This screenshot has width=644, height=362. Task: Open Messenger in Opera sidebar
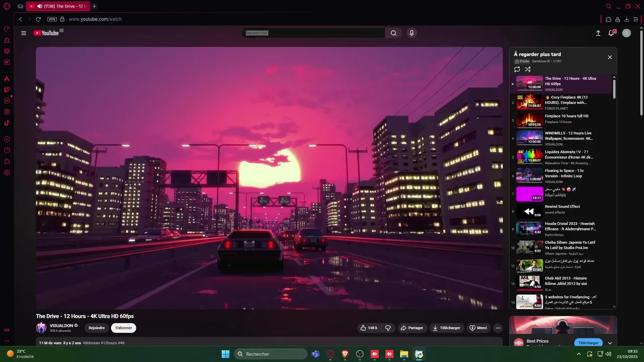point(7,101)
